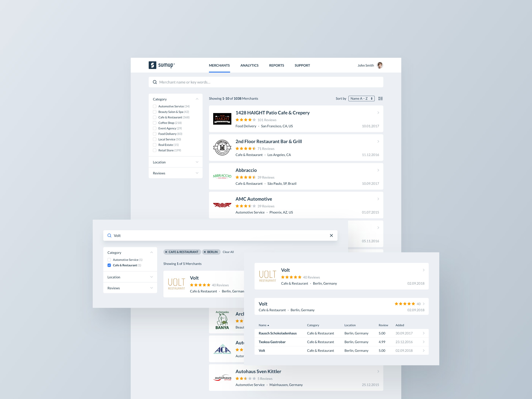Click the clear search X icon
This screenshot has height=399, width=532.
coord(331,235)
